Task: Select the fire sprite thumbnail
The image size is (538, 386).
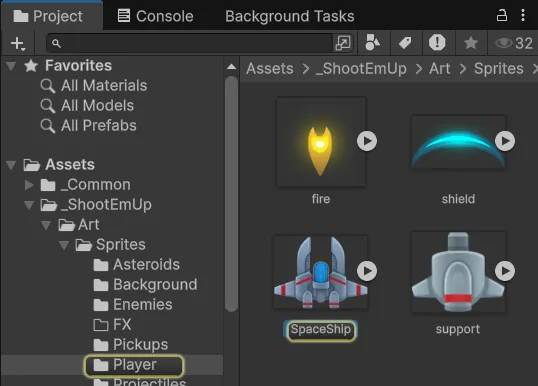Action: coord(321,142)
